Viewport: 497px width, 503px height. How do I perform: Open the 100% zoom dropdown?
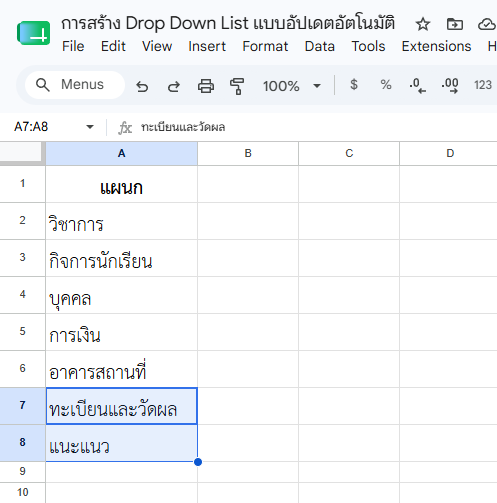click(x=292, y=86)
